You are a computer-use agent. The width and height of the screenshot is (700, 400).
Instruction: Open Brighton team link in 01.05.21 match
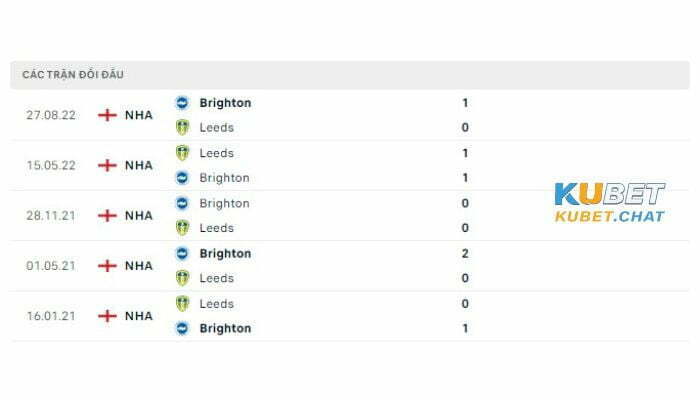tap(225, 254)
